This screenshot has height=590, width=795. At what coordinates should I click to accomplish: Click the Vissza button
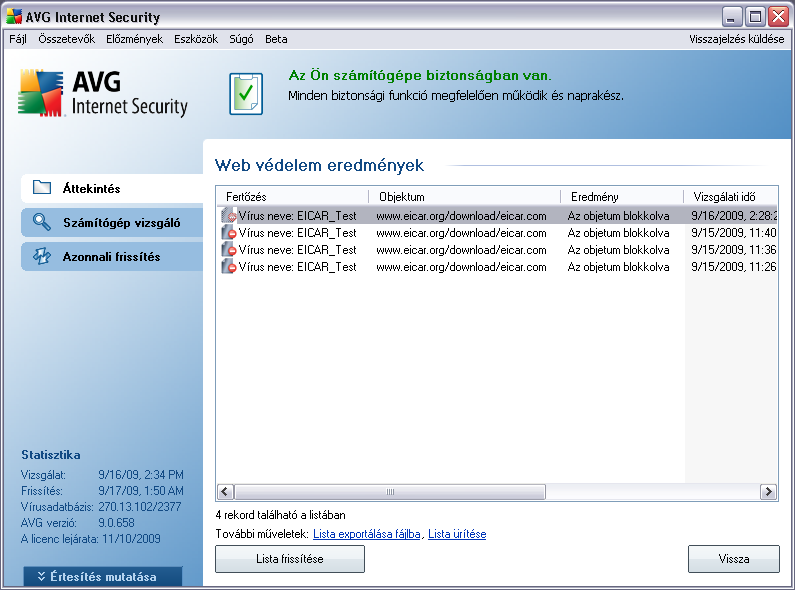click(x=734, y=559)
